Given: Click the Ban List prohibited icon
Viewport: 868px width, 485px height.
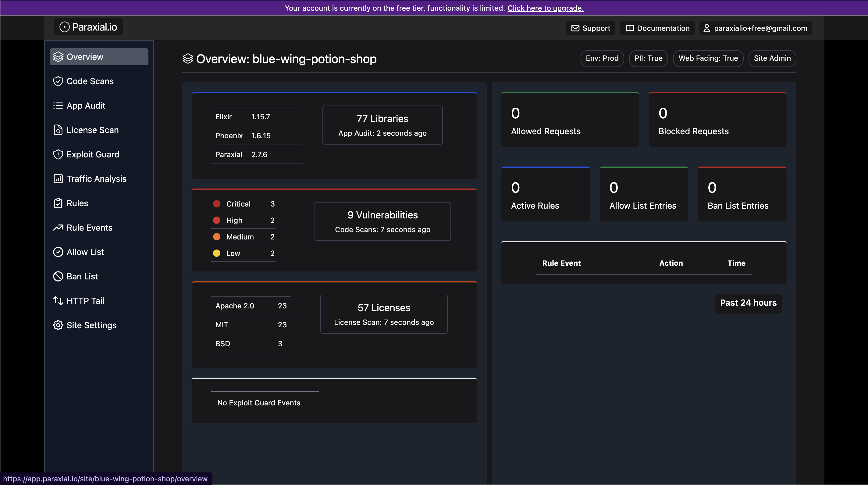Looking at the screenshot, I should (58, 276).
